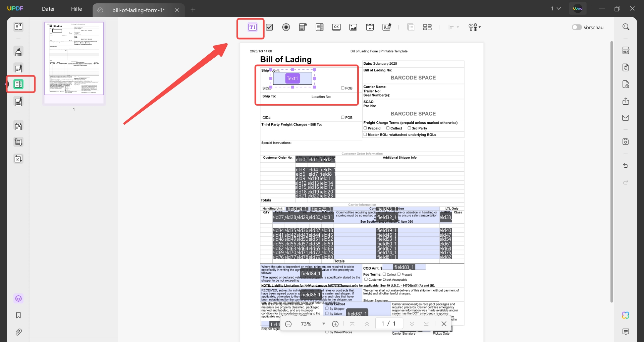Click the zoom in plus button

point(335,324)
